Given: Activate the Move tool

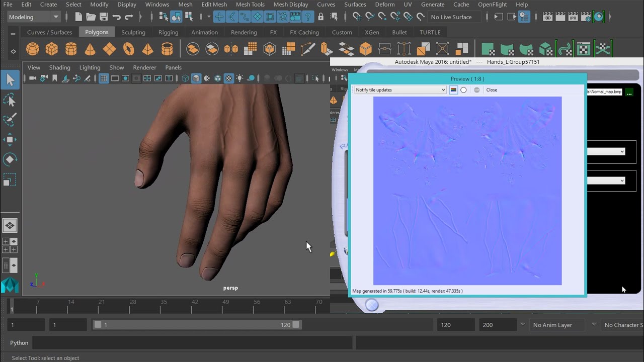Looking at the screenshot, I should click(x=10, y=140).
